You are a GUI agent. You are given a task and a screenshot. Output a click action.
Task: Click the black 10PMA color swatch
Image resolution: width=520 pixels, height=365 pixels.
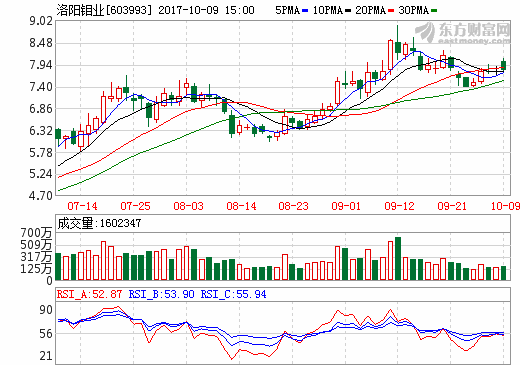pos(348,11)
